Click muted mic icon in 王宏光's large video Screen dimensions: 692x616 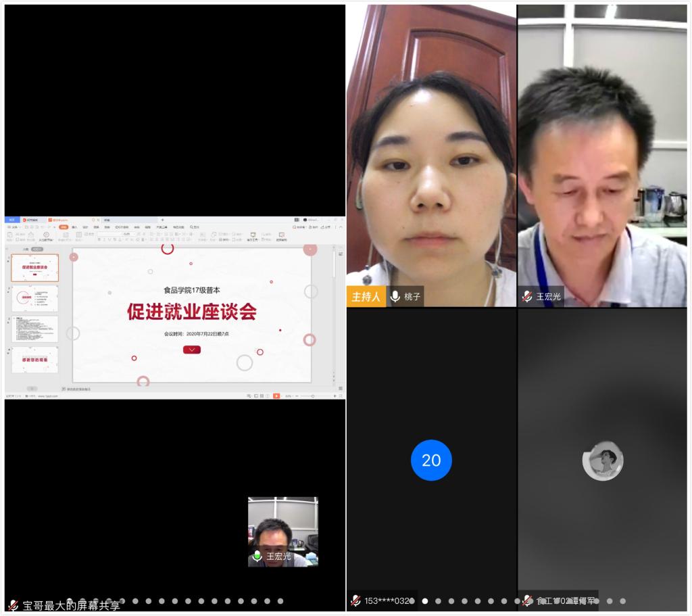tap(527, 297)
